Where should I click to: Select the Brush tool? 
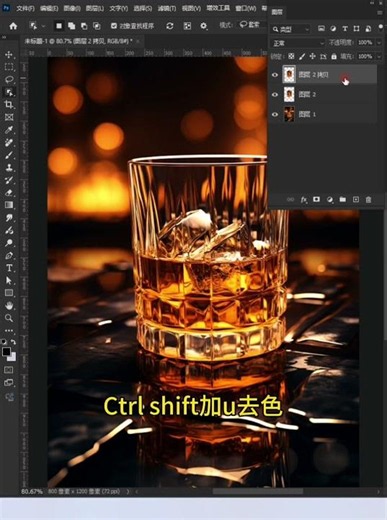click(9, 155)
